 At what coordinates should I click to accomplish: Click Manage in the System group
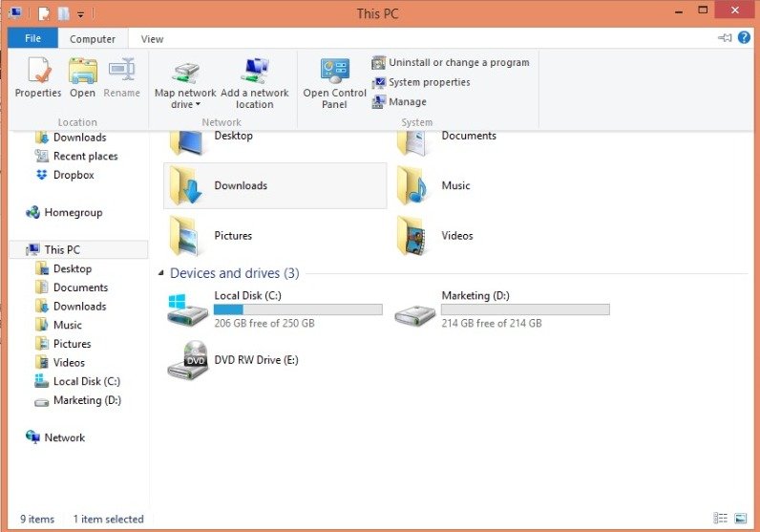399,102
